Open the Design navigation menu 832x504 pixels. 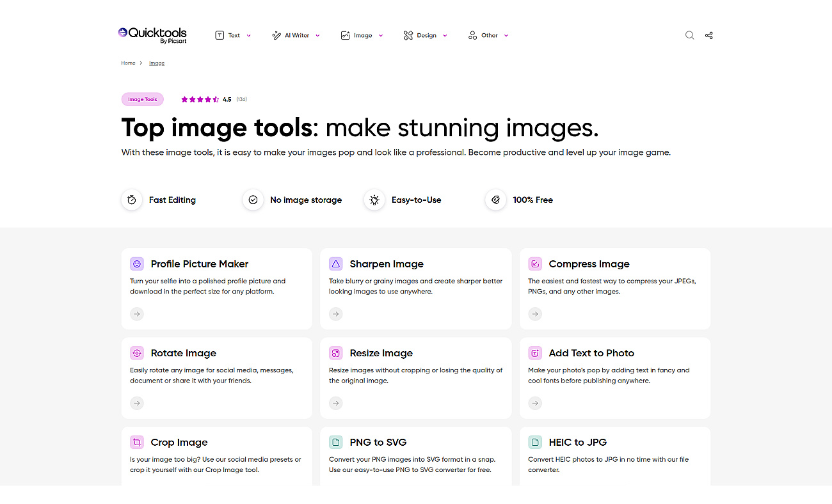[426, 35]
